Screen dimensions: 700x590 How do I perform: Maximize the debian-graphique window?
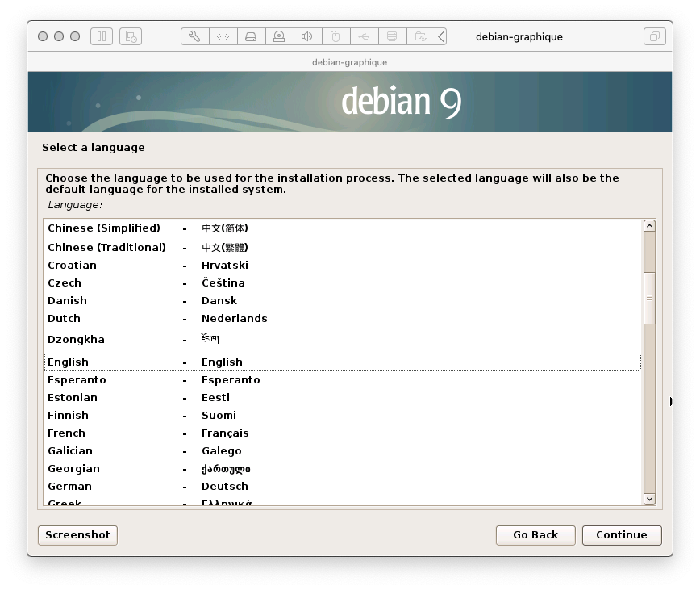[x=75, y=36]
